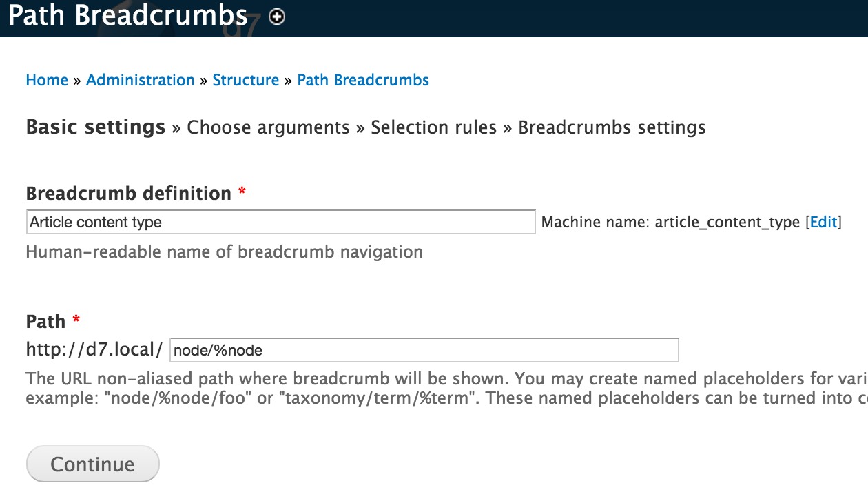Open the blue Path Breadcrumbs breadcrumb link
Image resolution: width=868 pixels, height=503 pixels.
[x=363, y=80]
